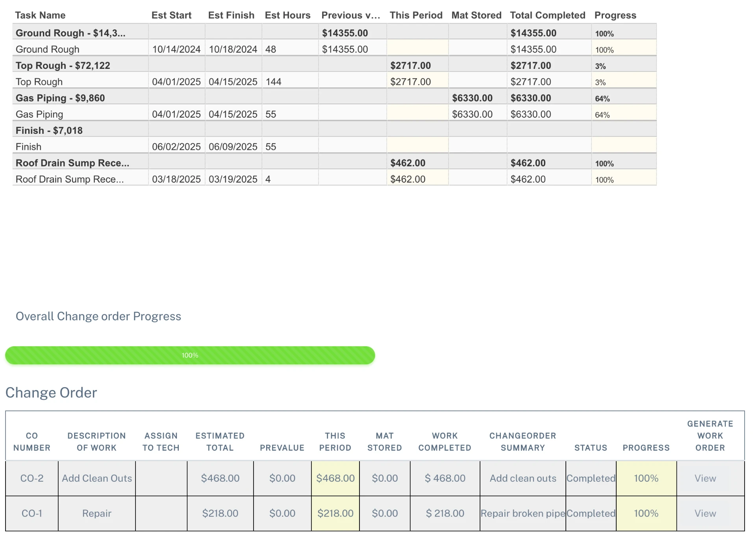Click Work Completed $ 468.00 cell
Viewport: 756px width, 545px height.
pos(445,478)
